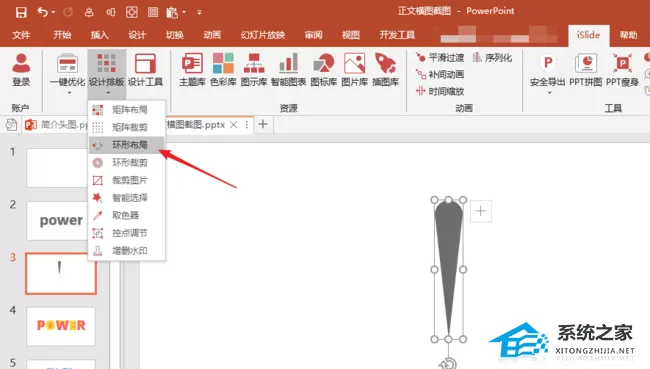Image resolution: width=650 pixels, height=369 pixels.
Task: Open the 主题库 theme library icon
Action: (x=192, y=64)
